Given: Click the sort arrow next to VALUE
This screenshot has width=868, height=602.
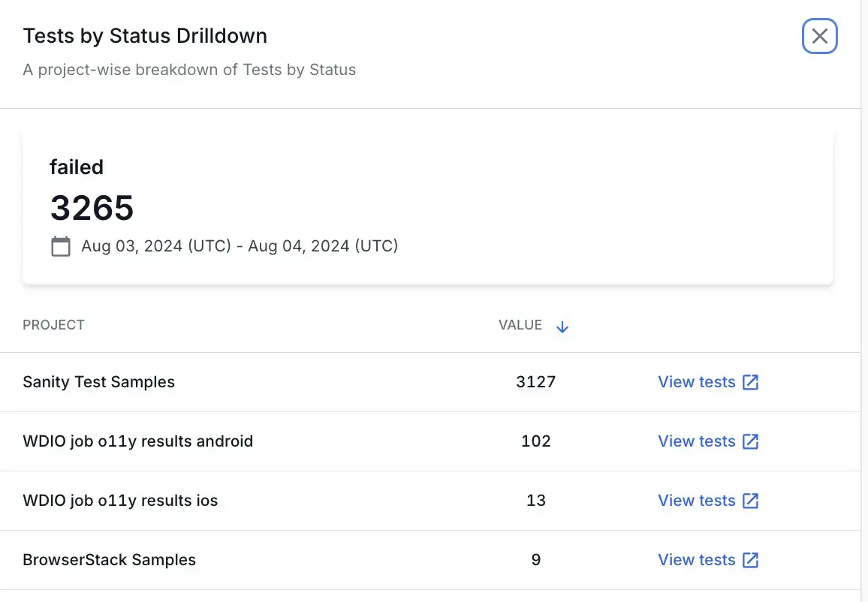Looking at the screenshot, I should [562, 327].
